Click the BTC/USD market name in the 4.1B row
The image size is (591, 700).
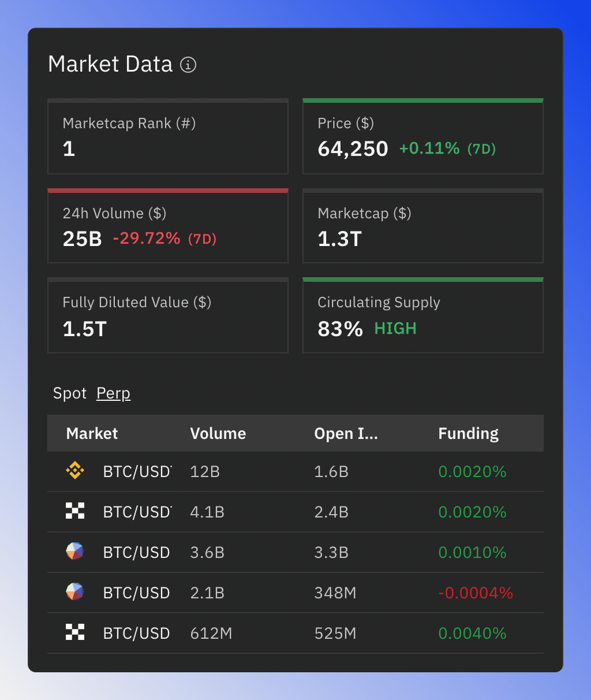pyautogui.click(x=137, y=512)
